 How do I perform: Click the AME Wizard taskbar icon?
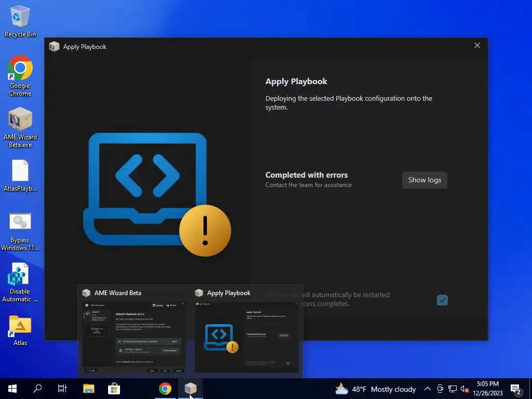tap(190, 389)
